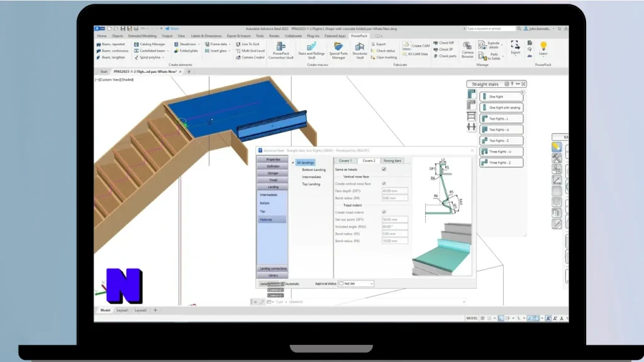Image resolution: width=644 pixels, height=362 pixels.
Task: Select Top Landing in the tree
Action: coord(311,184)
